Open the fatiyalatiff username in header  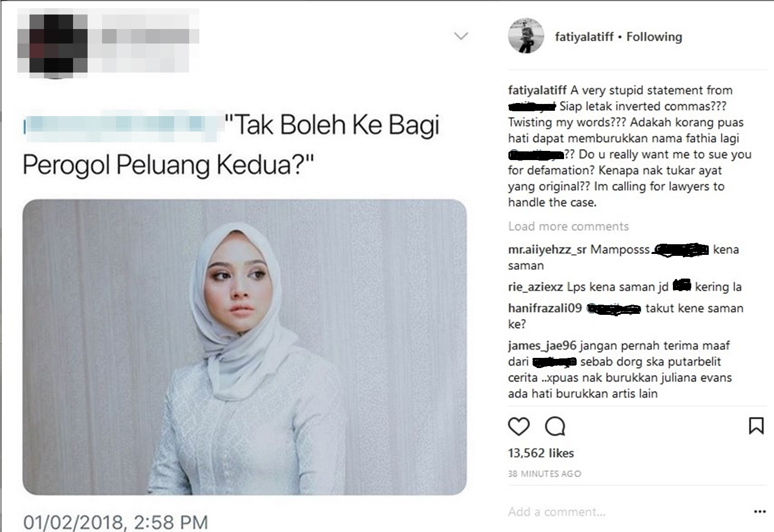pos(584,37)
